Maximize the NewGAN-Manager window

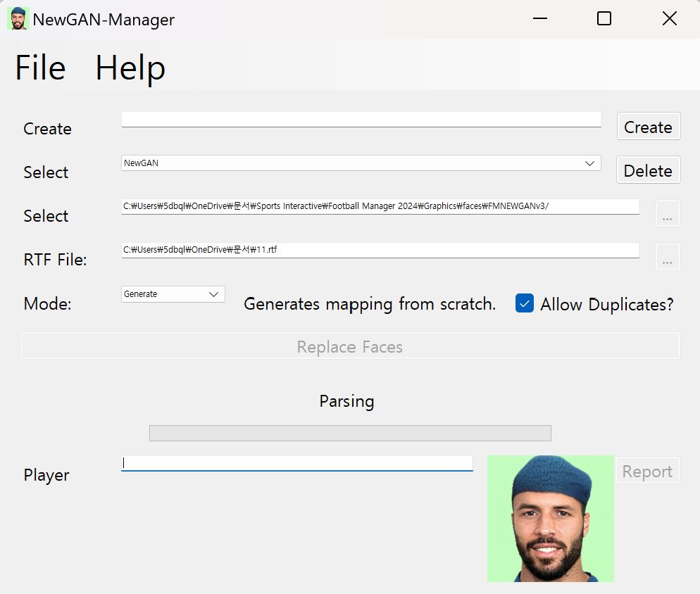tap(604, 19)
